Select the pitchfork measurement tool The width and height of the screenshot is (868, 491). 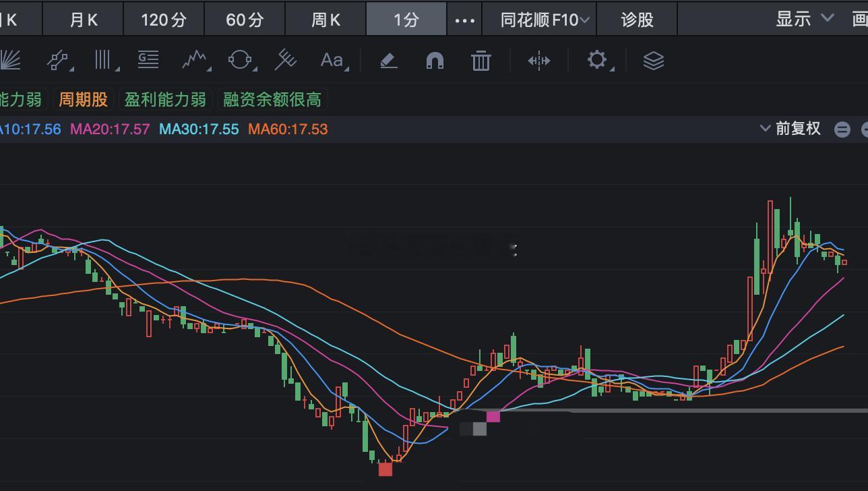[286, 60]
